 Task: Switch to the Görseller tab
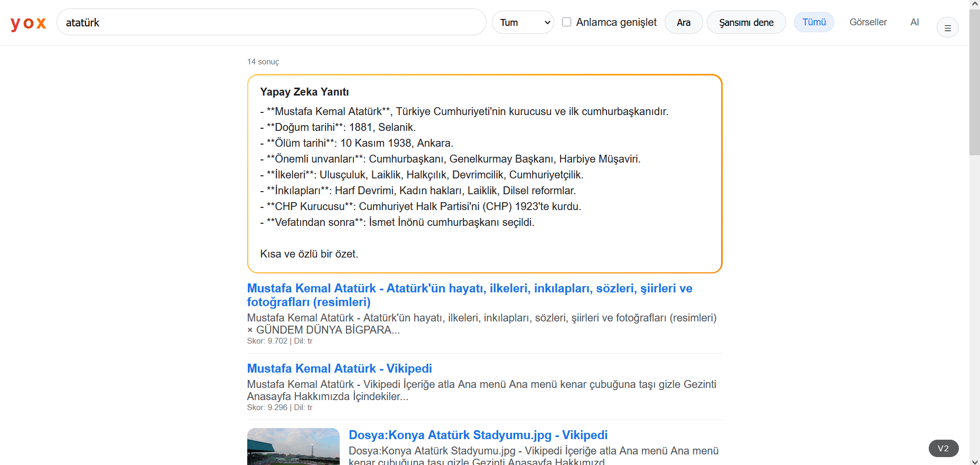(x=868, y=22)
